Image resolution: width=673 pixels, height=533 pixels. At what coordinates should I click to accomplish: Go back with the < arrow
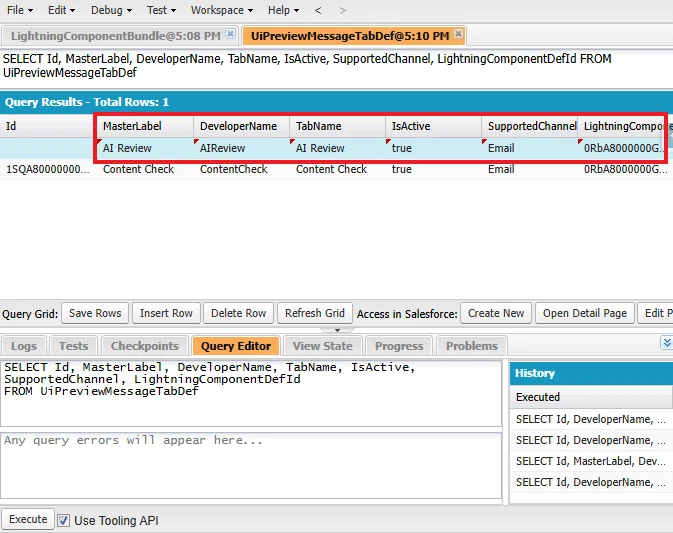318,10
